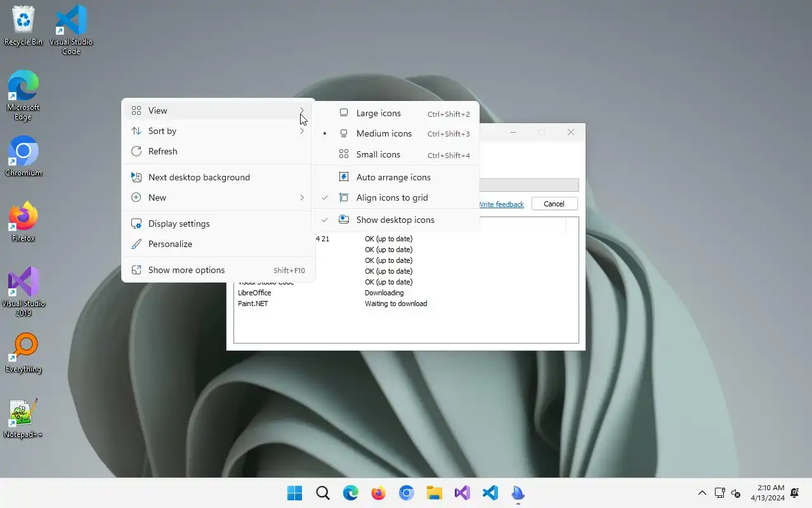Choose Next desktop background
This screenshot has height=508, width=812.
218,177
